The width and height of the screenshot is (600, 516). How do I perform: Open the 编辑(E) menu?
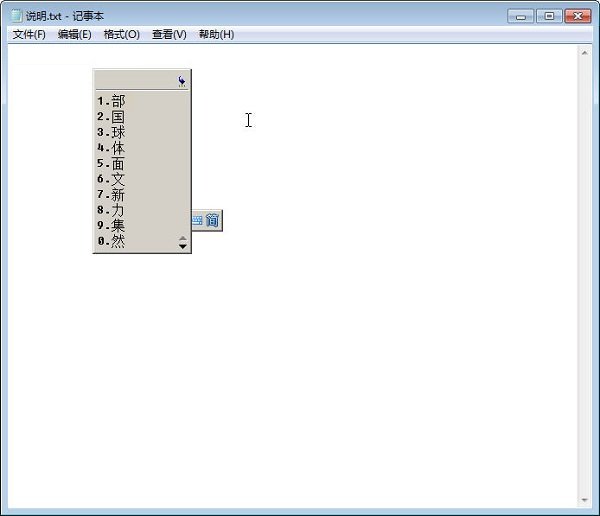point(74,34)
